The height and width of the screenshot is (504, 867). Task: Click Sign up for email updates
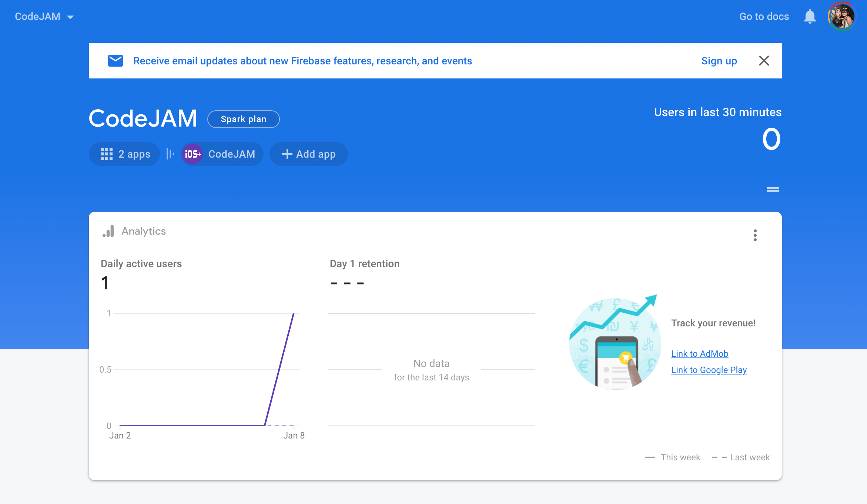coord(719,61)
